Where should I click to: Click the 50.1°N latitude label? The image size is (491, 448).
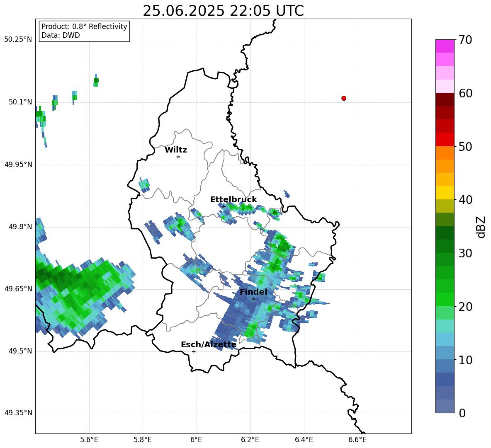20,102
